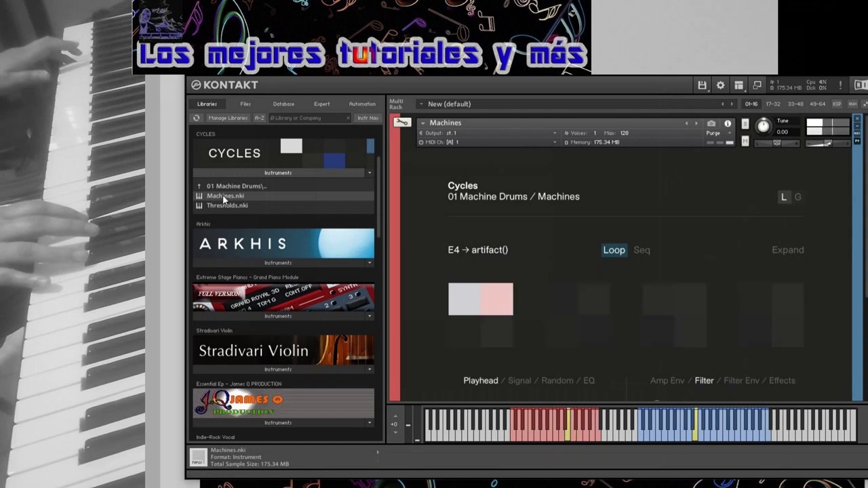
Task: Click the instrument pan slider
Action: [x=776, y=143]
